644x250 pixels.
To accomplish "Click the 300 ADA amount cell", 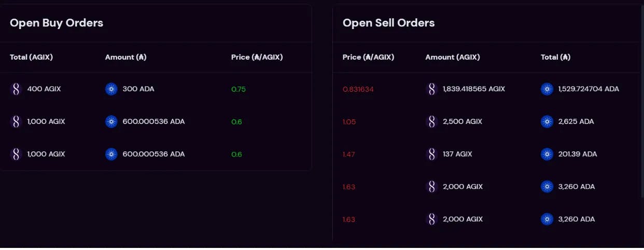I will pos(130,89).
